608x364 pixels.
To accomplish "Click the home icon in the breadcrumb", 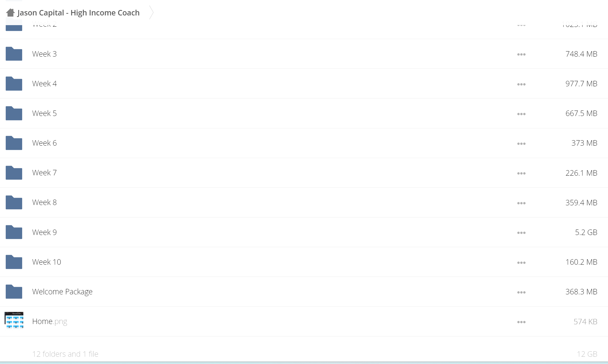I will click(x=10, y=12).
